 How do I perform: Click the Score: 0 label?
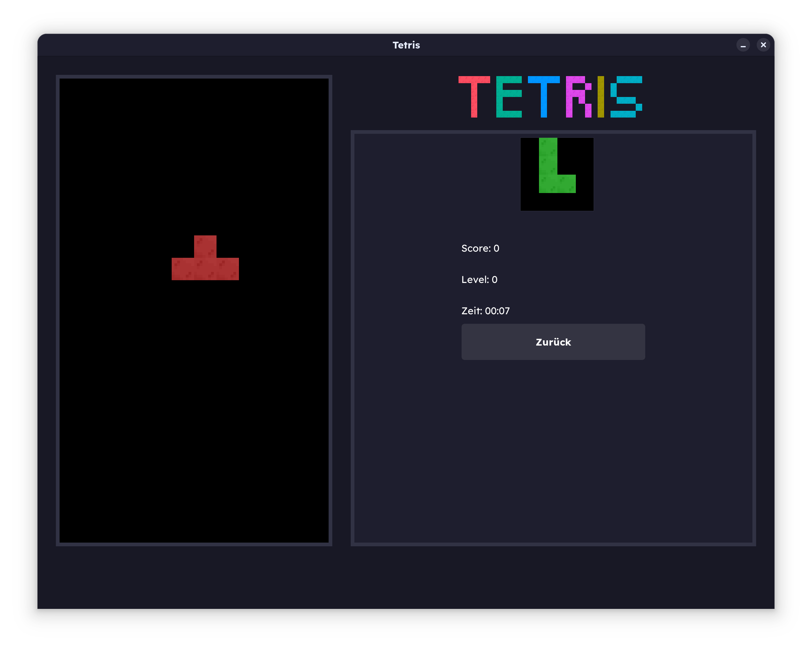pyautogui.click(x=480, y=248)
